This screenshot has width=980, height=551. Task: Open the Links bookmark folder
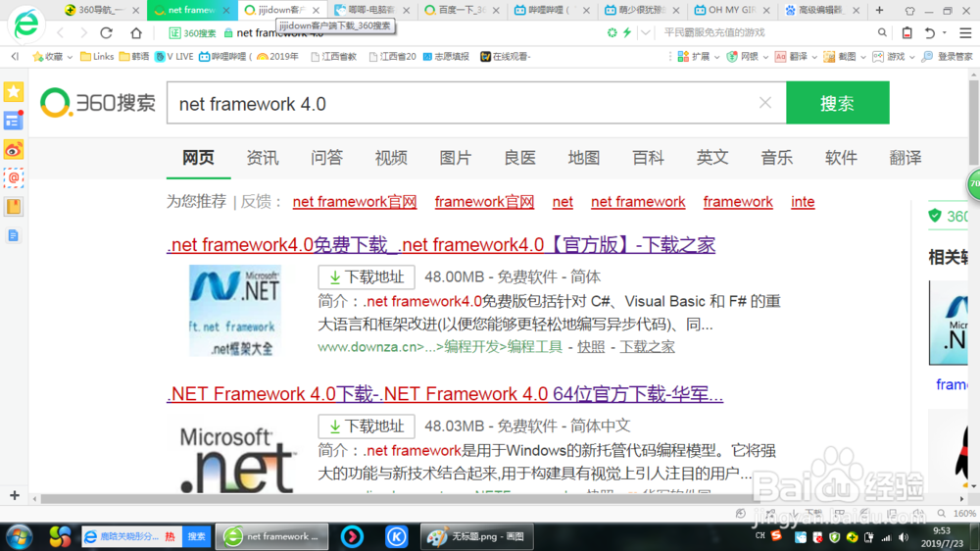(x=97, y=56)
